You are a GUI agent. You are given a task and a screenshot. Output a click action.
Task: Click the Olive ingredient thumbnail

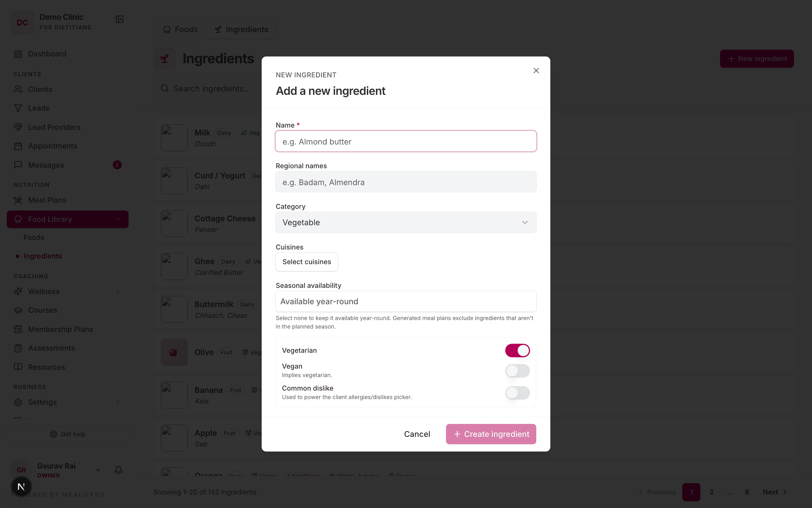click(174, 352)
